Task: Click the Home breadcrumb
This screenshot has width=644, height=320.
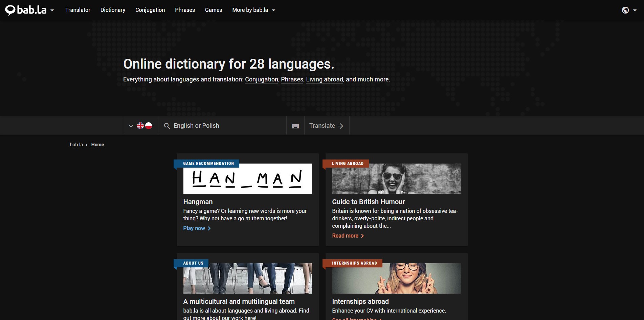Action: (x=97, y=145)
